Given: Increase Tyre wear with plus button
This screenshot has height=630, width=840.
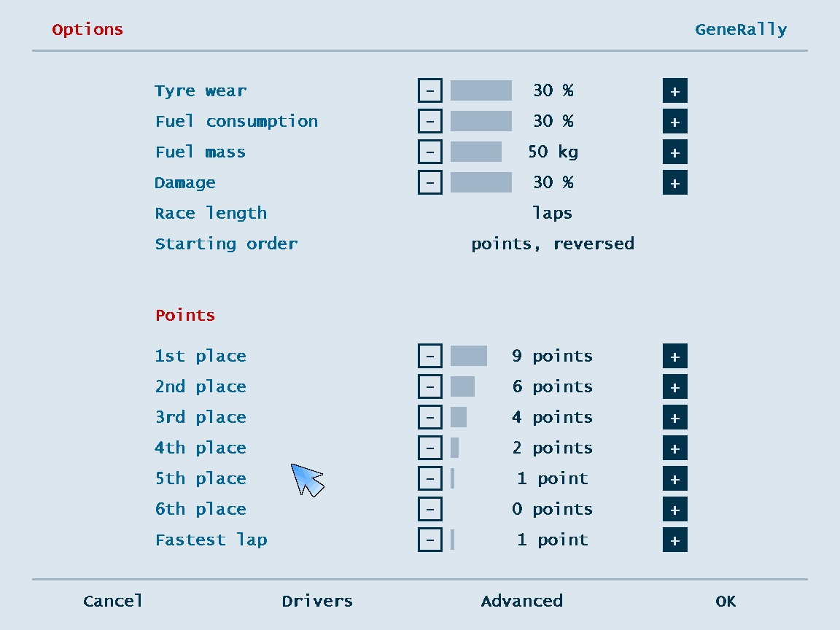Looking at the screenshot, I should pos(674,90).
